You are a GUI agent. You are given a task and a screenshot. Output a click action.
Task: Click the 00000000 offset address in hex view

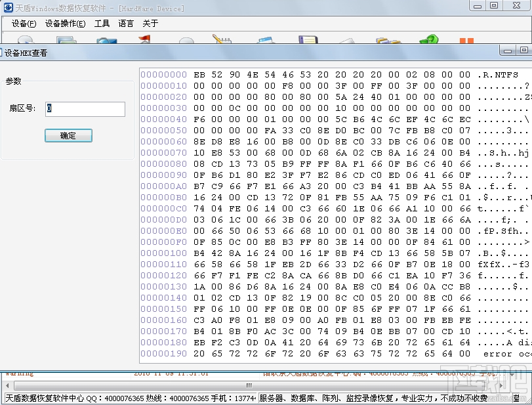(x=163, y=75)
